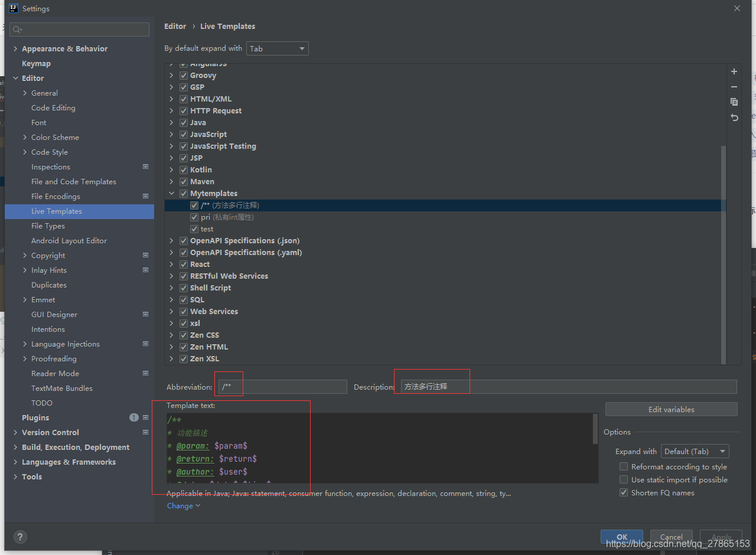Click the Edit variables button
The height and width of the screenshot is (555, 756).
(672, 409)
